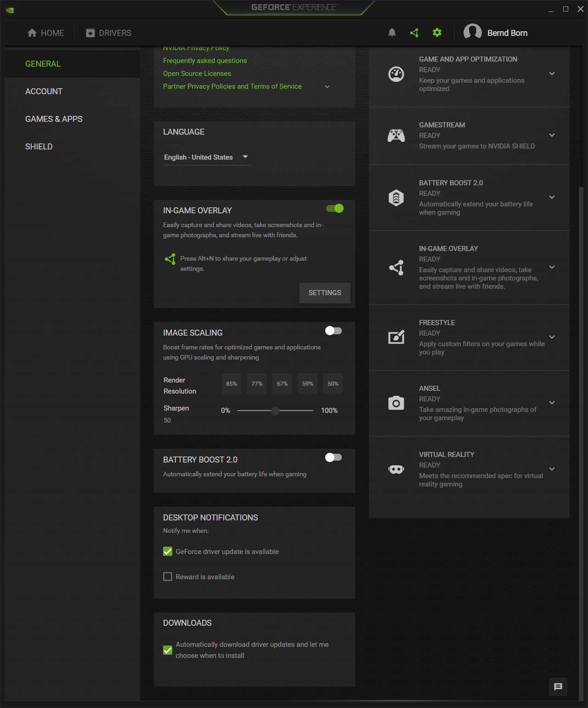Open the feedback chat icon

(558, 687)
